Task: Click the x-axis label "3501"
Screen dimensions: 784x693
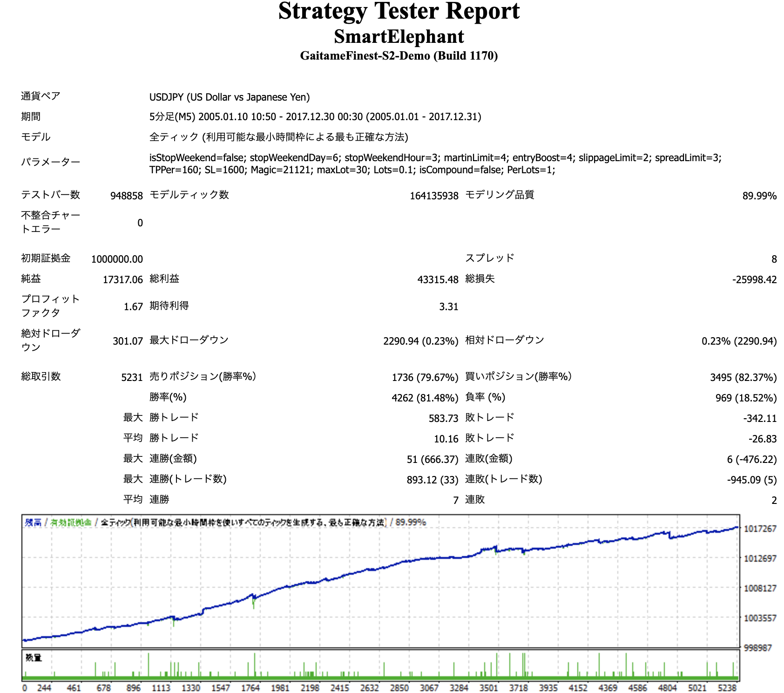Action: point(489,688)
